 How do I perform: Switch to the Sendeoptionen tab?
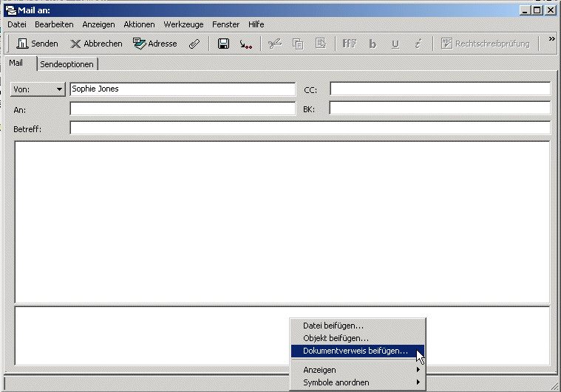(x=67, y=64)
